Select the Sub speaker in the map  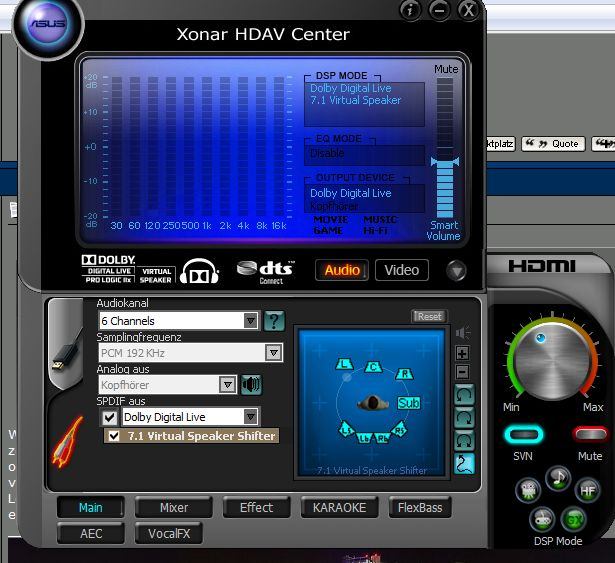(409, 403)
